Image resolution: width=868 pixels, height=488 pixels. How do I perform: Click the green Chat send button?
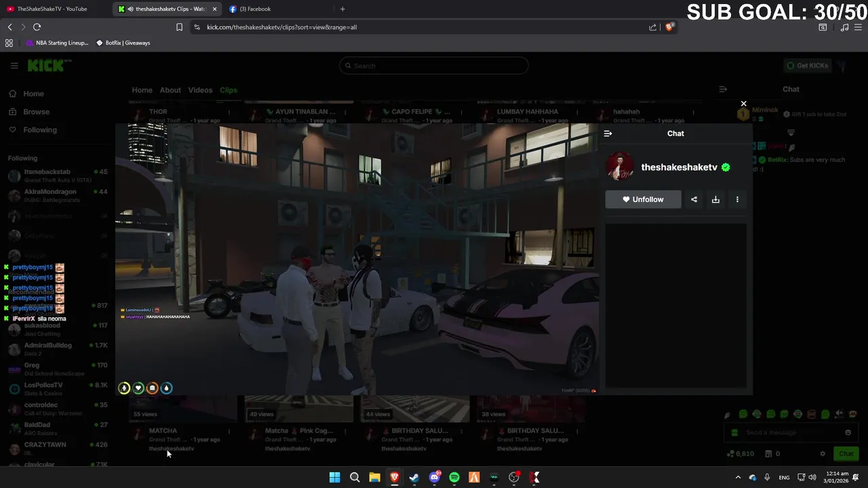point(846,453)
